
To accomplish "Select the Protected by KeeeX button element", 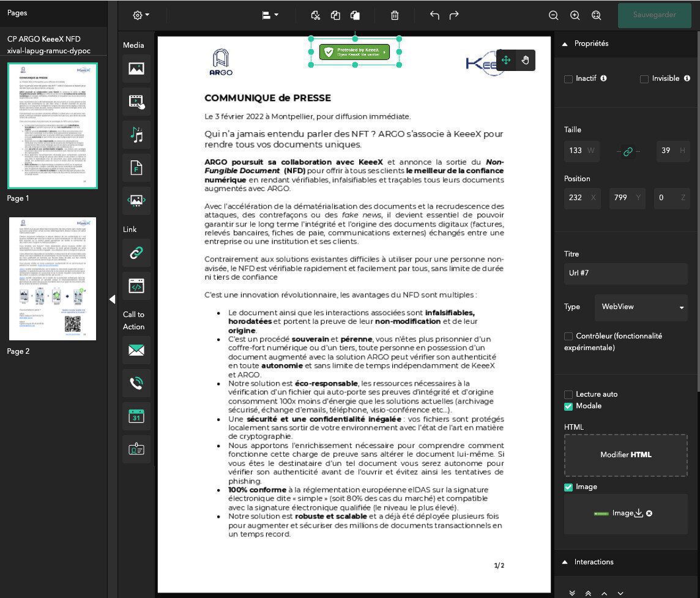I will click(354, 52).
